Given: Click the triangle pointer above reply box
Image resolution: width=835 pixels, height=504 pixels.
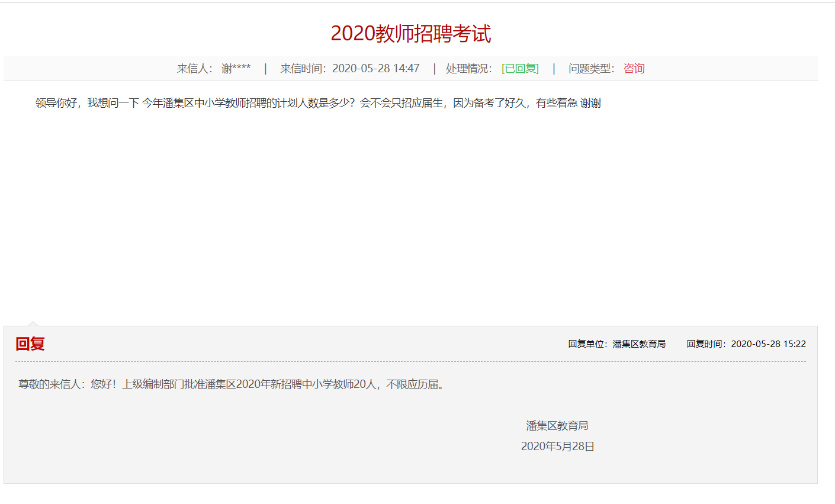Looking at the screenshot, I should tap(33, 323).
